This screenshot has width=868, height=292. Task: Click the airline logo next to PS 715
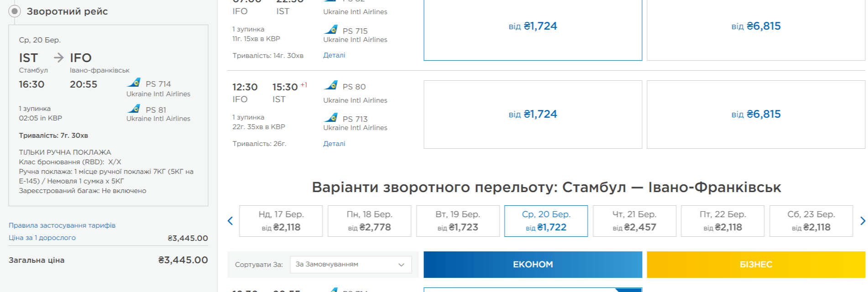331,30
